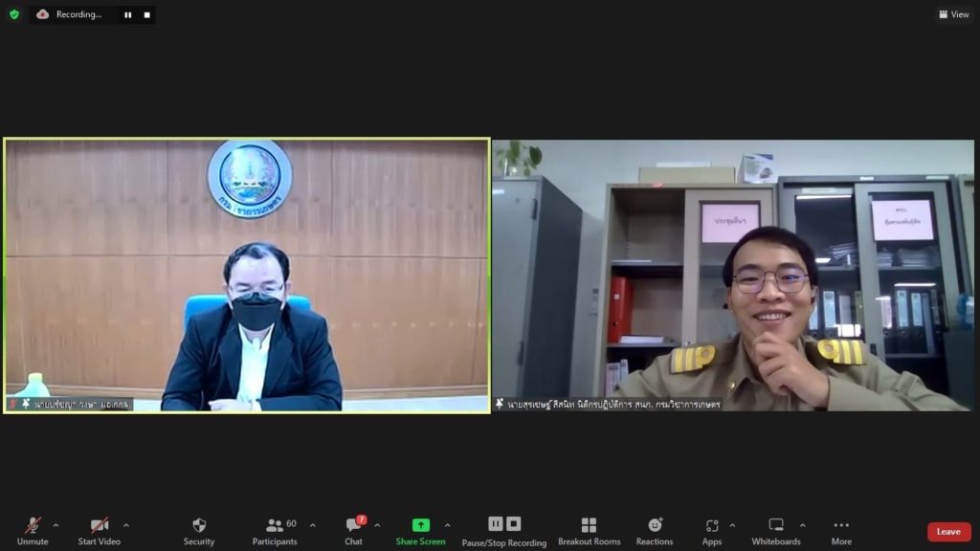Open the More menu
Image resolution: width=980 pixels, height=551 pixels.
841,531
